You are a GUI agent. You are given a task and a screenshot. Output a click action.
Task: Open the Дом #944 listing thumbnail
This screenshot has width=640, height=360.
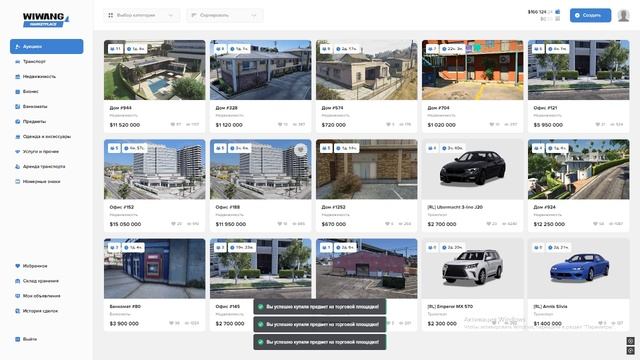pos(155,70)
